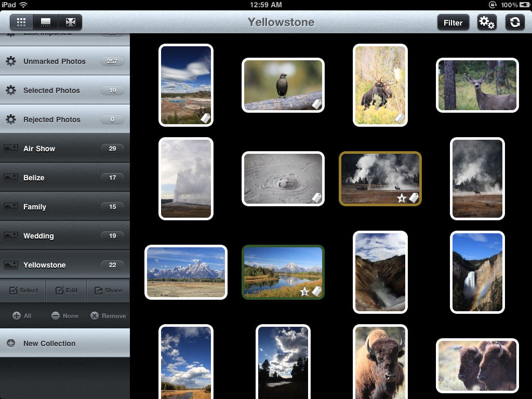Screen dimensions: 532x399
Task: Open the single bison portrait photo
Action: [380, 362]
